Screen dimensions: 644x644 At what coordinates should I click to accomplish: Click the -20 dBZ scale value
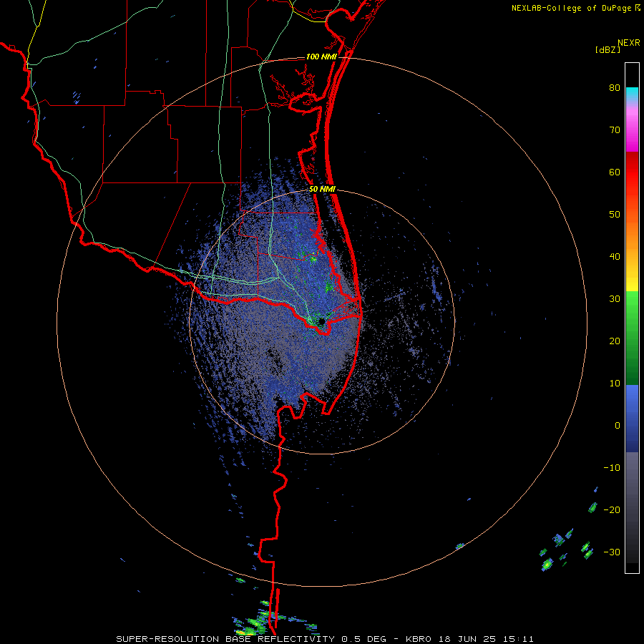pyautogui.click(x=612, y=510)
